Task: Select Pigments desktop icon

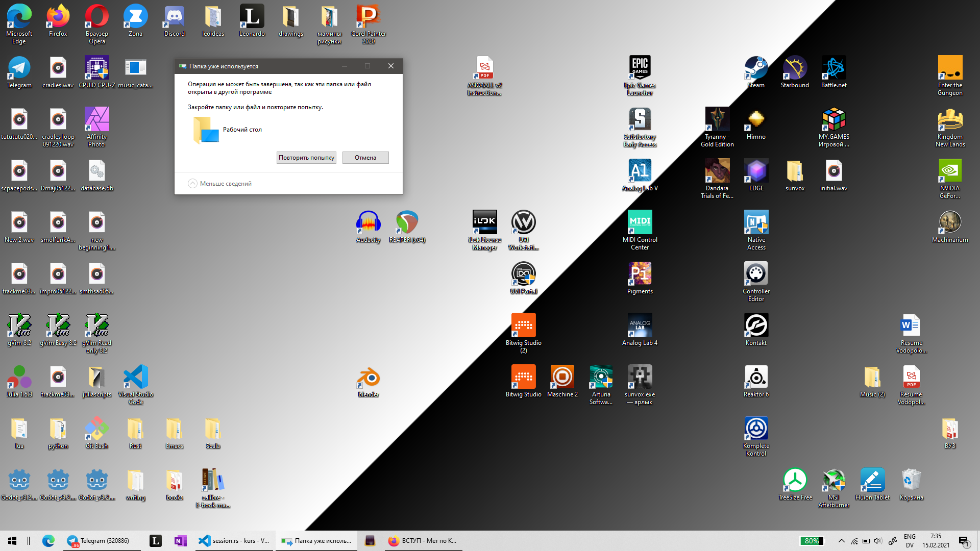Action: (x=640, y=278)
